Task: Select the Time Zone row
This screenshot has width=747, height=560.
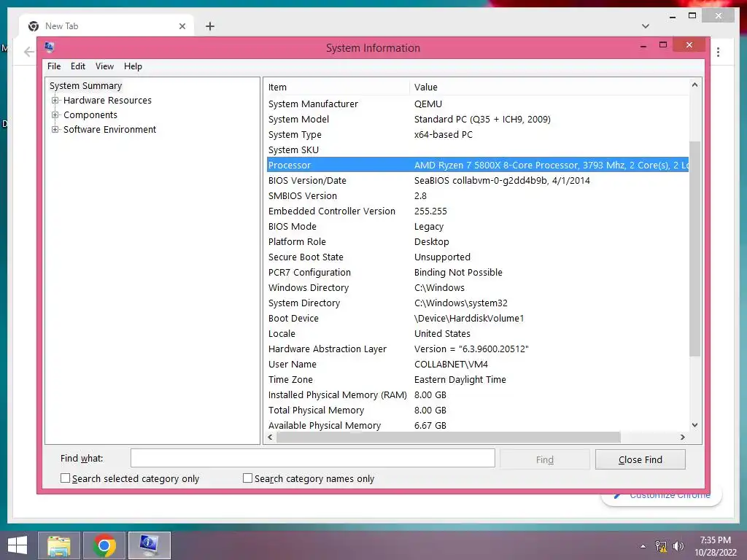Action: click(x=477, y=379)
